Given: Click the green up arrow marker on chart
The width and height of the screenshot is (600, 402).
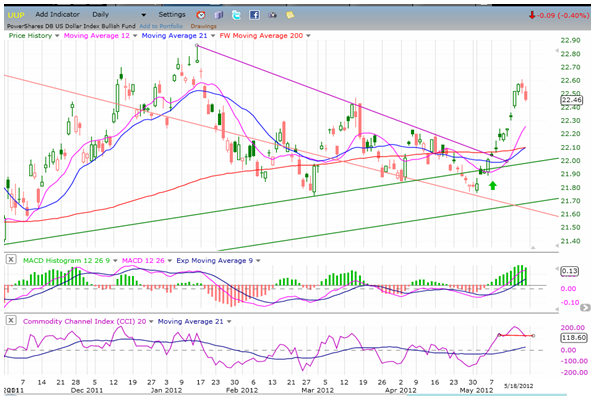Looking at the screenshot, I should click(493, 186).
